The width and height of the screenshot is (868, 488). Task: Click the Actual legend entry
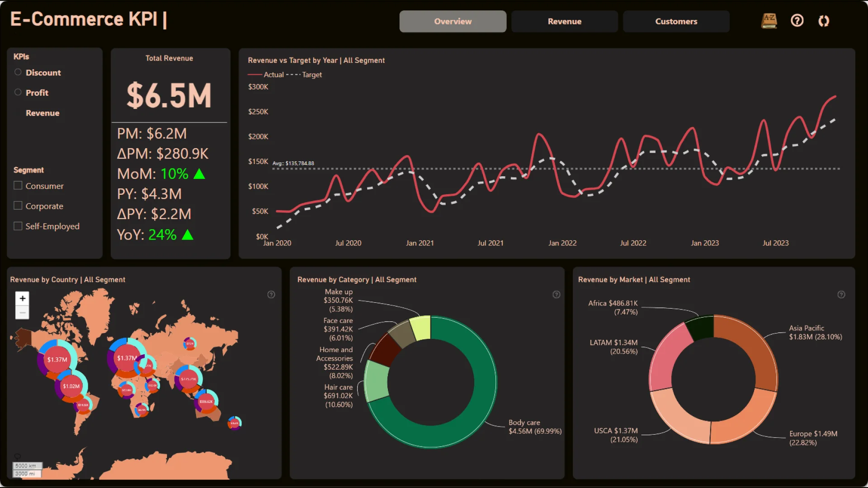tap(266, 75)
